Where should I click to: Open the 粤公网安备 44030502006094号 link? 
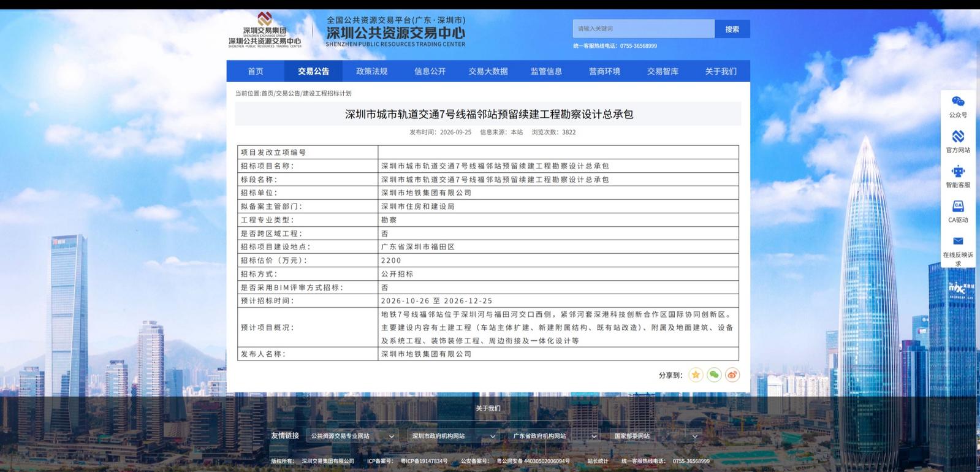tap(533, 461)
